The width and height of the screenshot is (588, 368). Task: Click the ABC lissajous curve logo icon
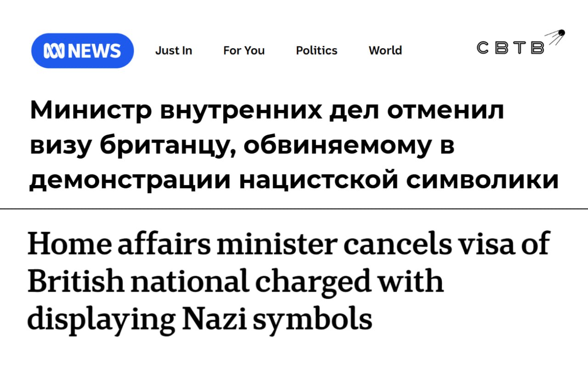click(55, 51)
